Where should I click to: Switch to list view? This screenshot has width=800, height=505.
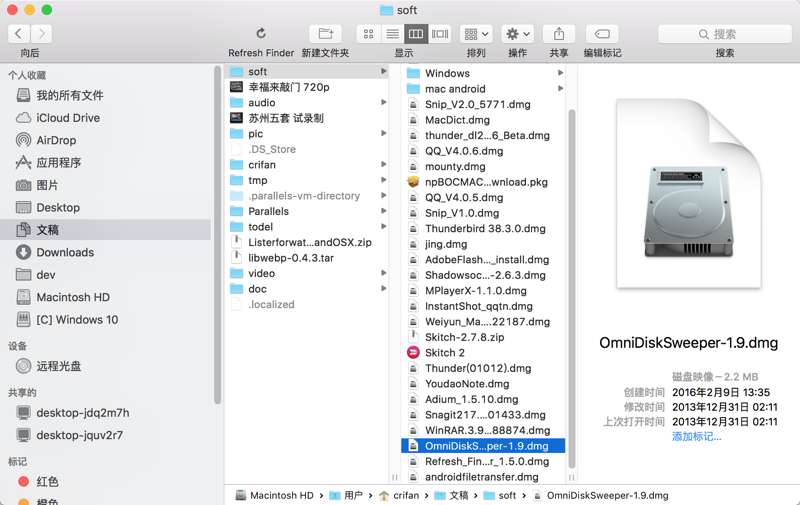392,34
